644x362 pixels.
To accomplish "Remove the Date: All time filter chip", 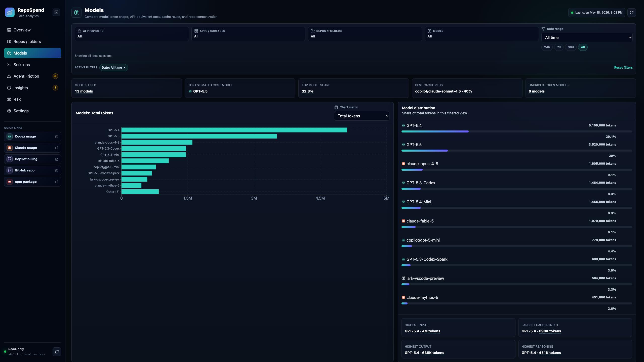I will pos(124,68).
